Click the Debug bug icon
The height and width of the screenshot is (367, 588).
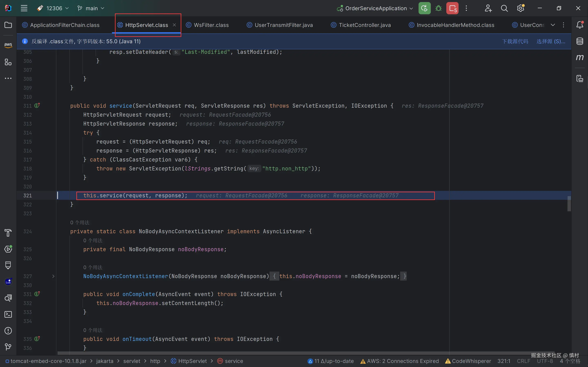(438, 8)
